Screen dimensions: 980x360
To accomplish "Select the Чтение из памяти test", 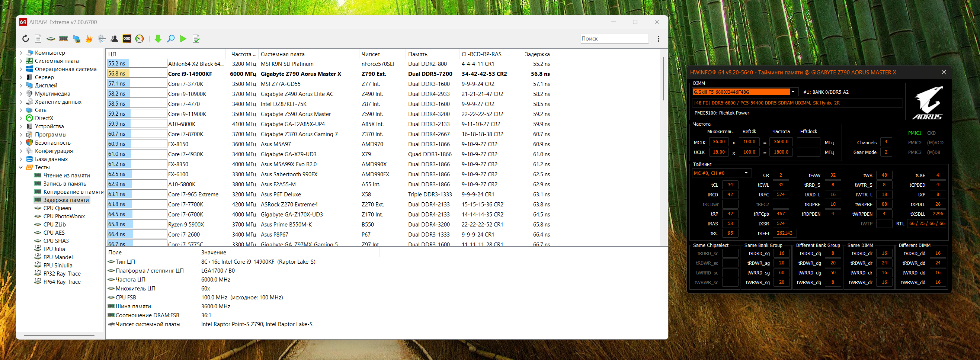I will point(67,175).
